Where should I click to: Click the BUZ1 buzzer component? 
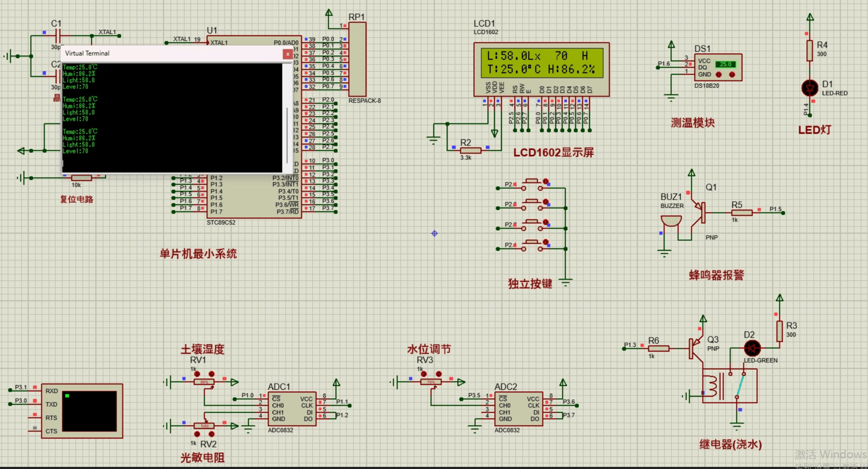[x=671, y=221]
